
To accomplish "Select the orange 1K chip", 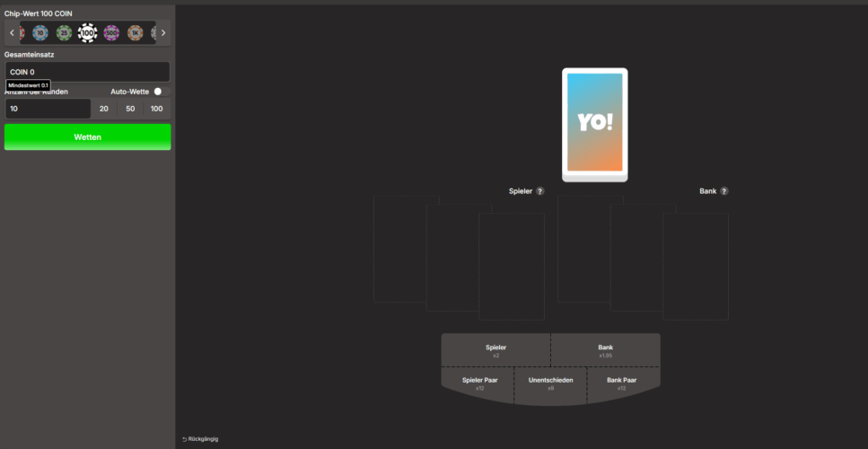I will 135,33.
